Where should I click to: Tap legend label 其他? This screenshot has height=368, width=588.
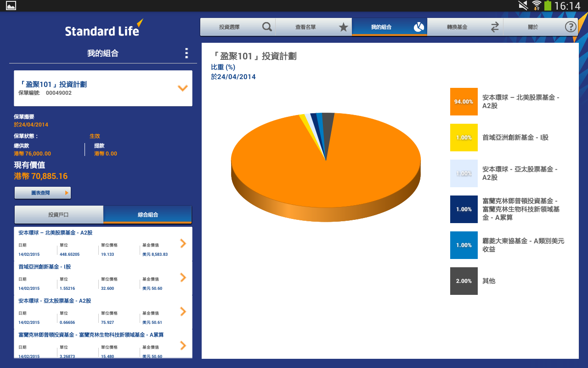click(x=489, y=281)
